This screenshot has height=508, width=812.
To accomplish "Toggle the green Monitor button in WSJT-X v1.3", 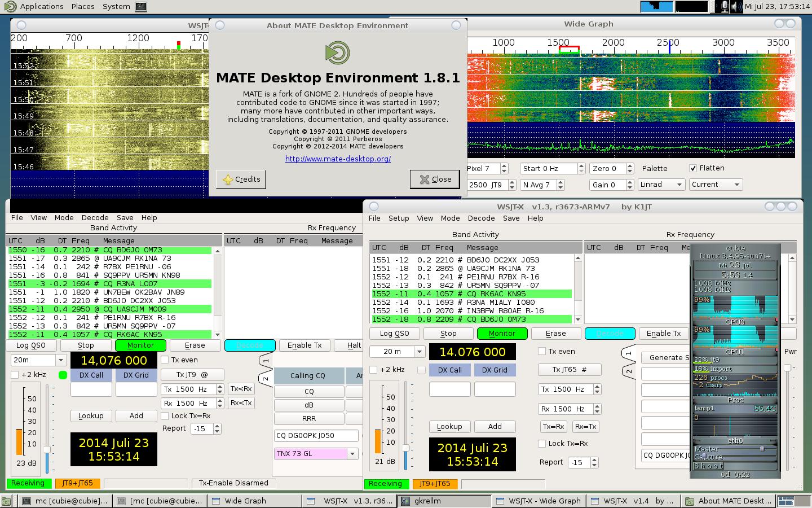I will coord(502,334).
